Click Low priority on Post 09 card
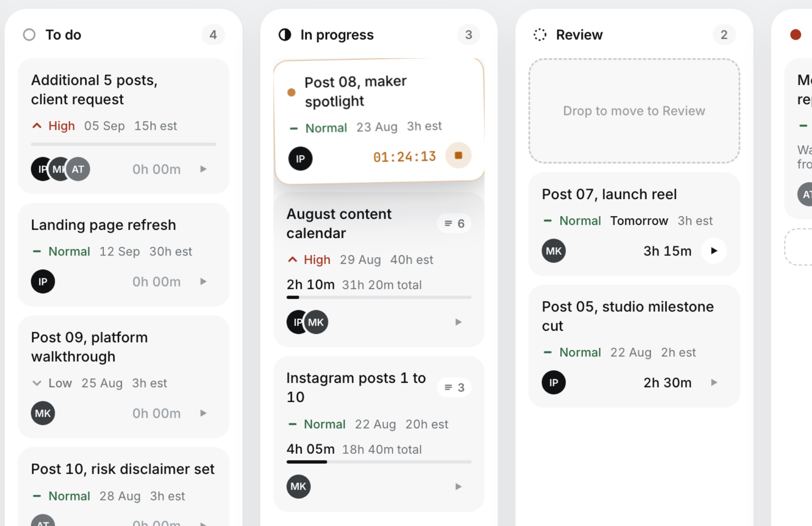 coord(52,383)
